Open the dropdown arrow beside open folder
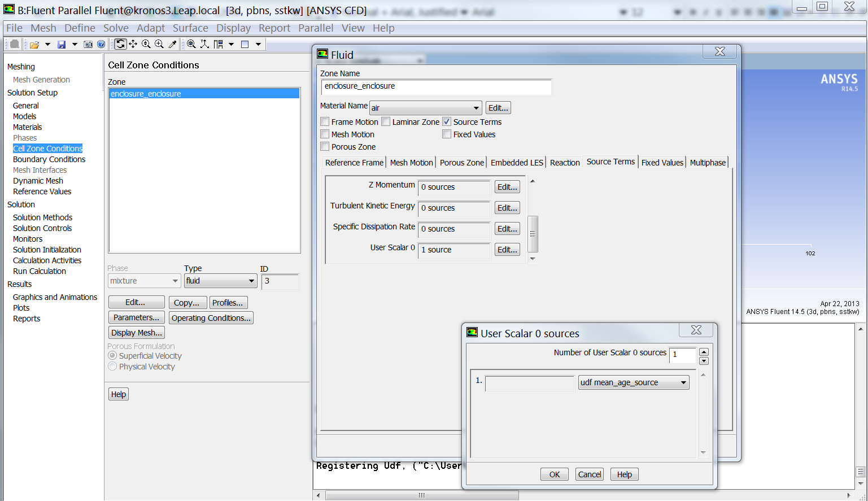This screenshot has height=501, width=868. 47,44
